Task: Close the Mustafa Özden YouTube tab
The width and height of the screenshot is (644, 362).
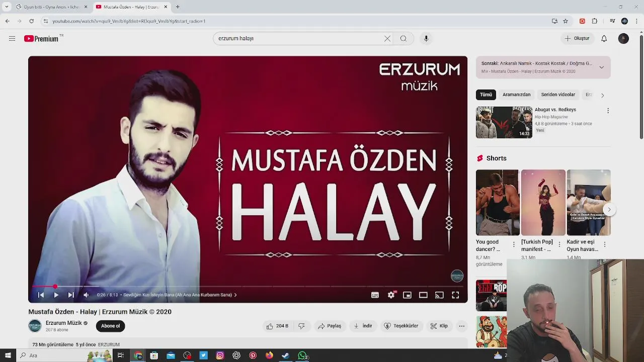Action: [x=166, y=7]
